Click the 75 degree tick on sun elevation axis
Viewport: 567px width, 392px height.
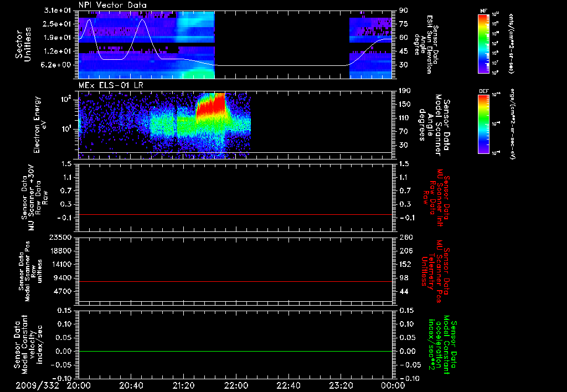point(404,24)
